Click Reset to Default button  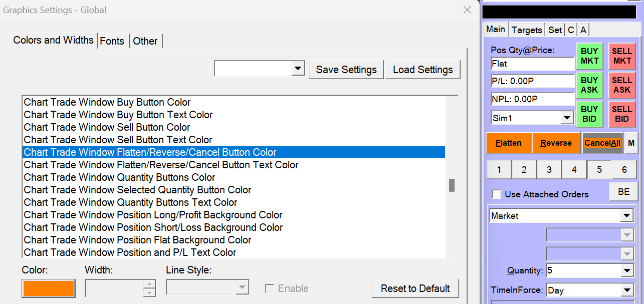pos(415,288)
